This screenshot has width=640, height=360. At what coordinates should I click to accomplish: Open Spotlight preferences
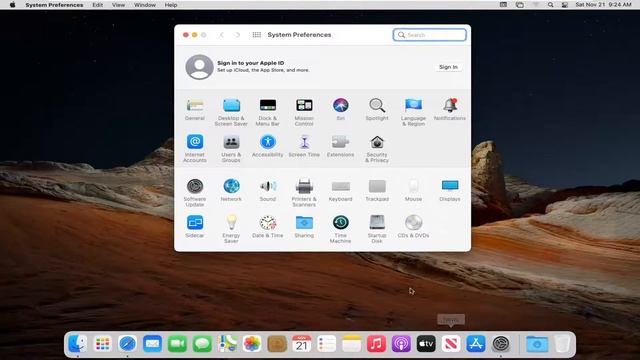(x=377, y=109)
